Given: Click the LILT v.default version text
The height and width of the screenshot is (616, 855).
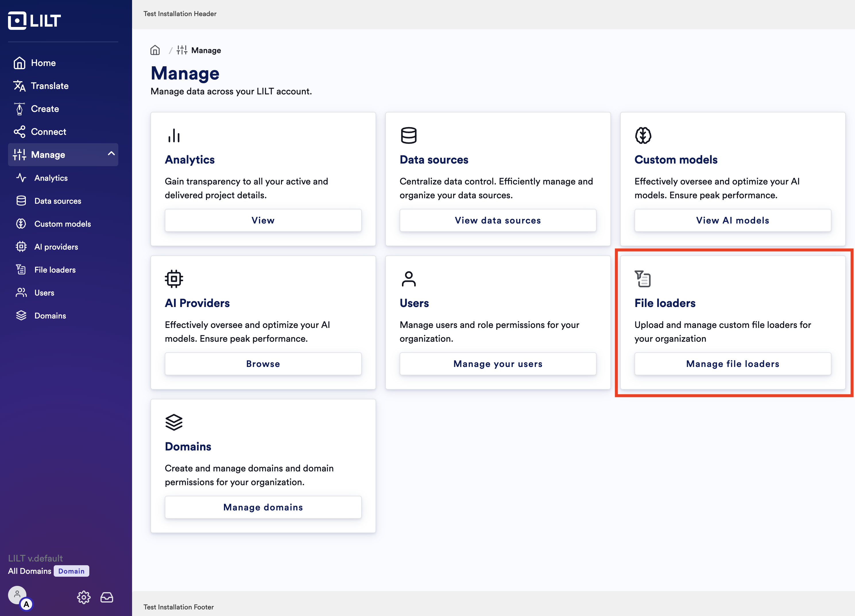Looking at the screenshot, I should pos(35,558).
